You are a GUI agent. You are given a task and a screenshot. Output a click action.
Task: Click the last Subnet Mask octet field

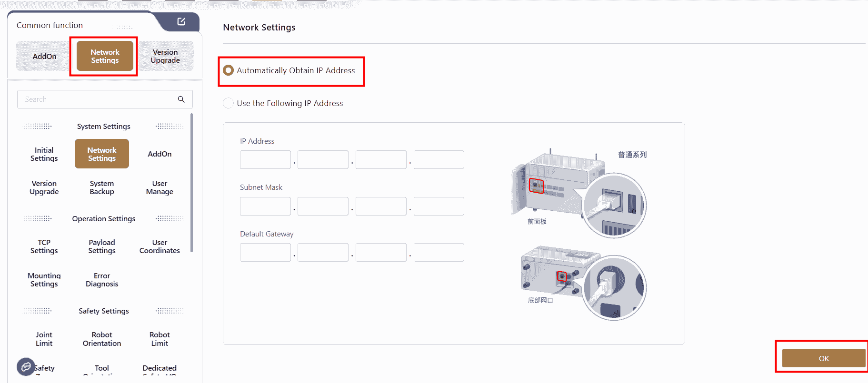439,206
